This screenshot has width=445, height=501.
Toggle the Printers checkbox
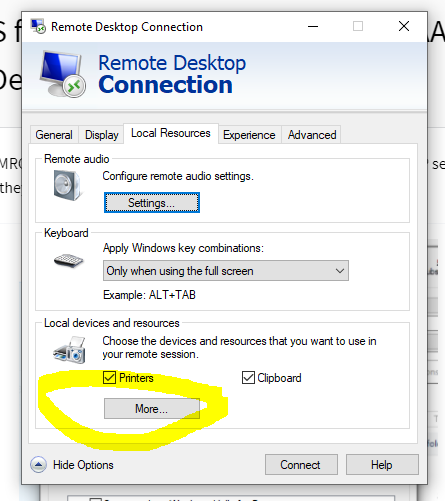tap(109, 378)
